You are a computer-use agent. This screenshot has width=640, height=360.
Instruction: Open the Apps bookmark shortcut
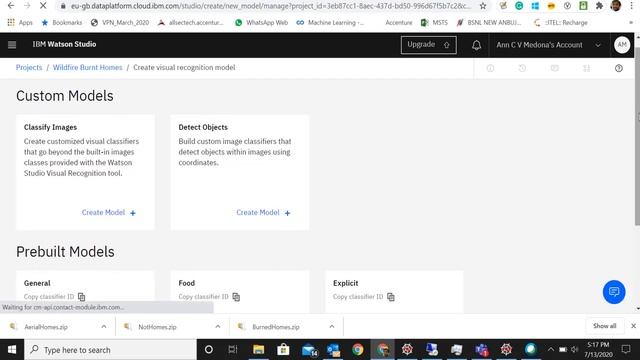[x=20, y=23]
